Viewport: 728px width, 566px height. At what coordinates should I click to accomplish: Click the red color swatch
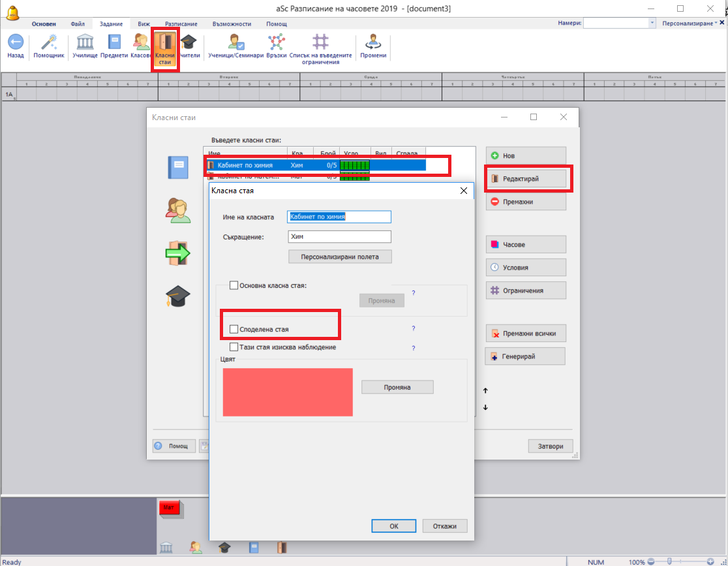[x=288, y=392]
